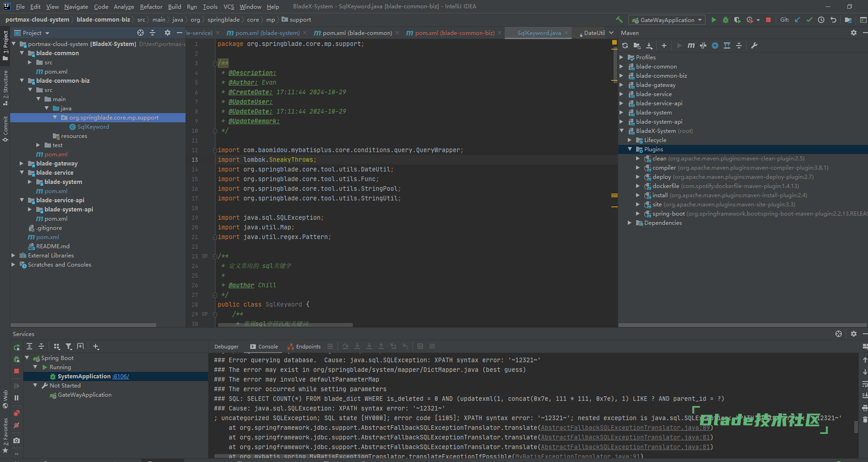
Task: Execute Maven goal 'm' icon
Action: click(x=691, y=46)
